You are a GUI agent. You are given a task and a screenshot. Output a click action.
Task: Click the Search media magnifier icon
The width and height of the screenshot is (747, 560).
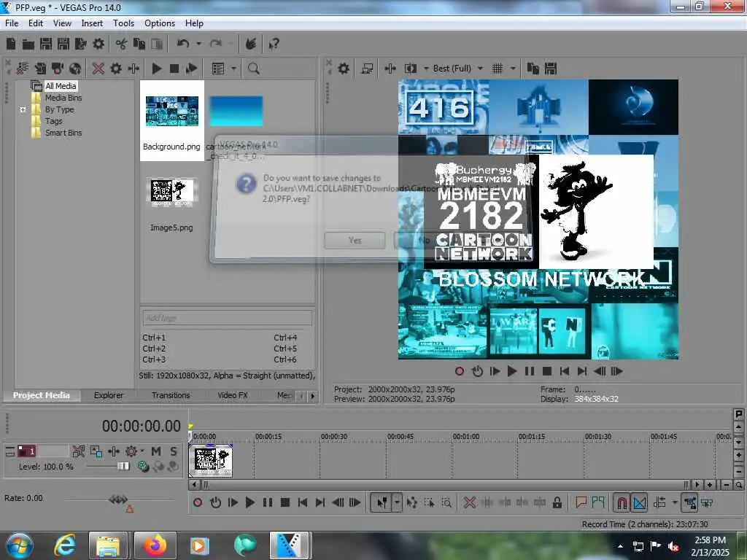pos(253,69)
